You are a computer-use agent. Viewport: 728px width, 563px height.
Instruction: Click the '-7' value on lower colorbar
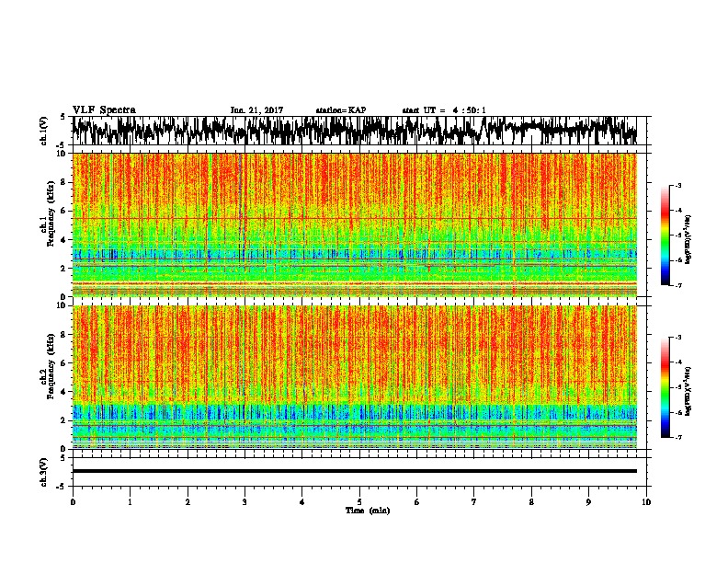677,438
